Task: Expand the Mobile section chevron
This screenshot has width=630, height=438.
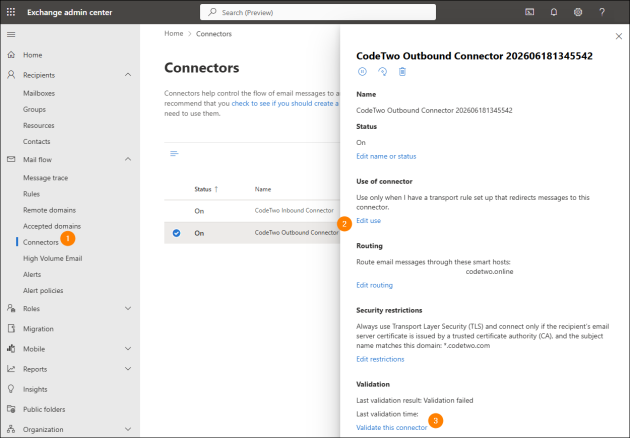Action: pos(128,349)
